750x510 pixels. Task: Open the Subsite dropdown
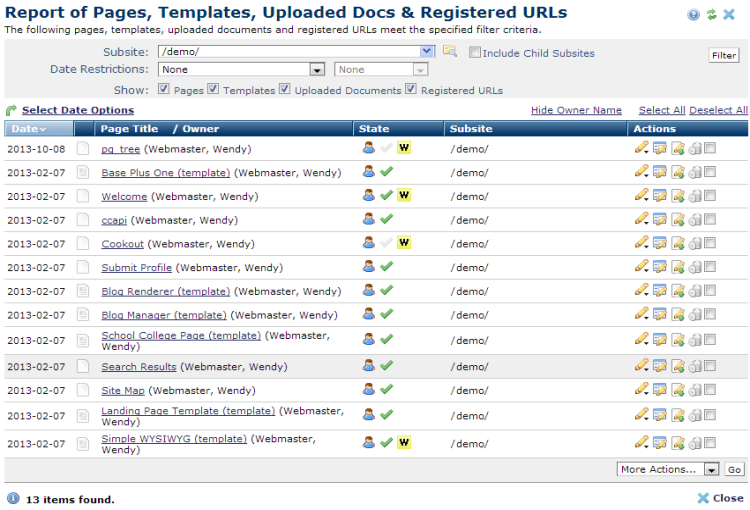(427, 52)
